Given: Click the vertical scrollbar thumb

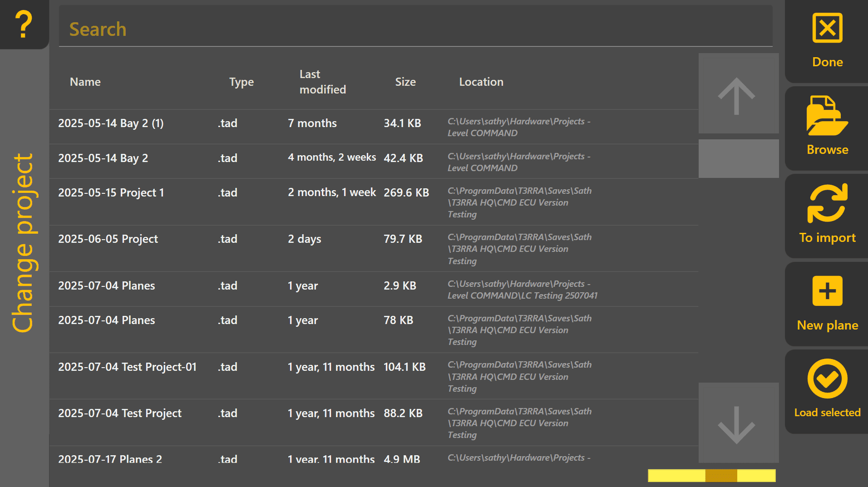Looking at the screenshot, I should point(739,158).
